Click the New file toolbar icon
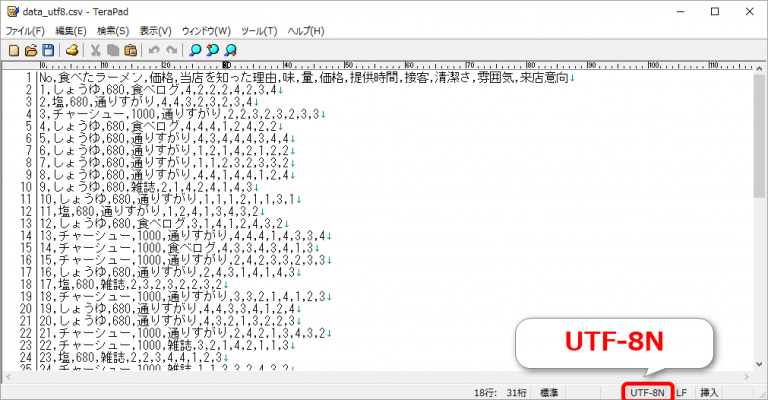The width and height of the screenshot is (768, 400). pos(13,50)
